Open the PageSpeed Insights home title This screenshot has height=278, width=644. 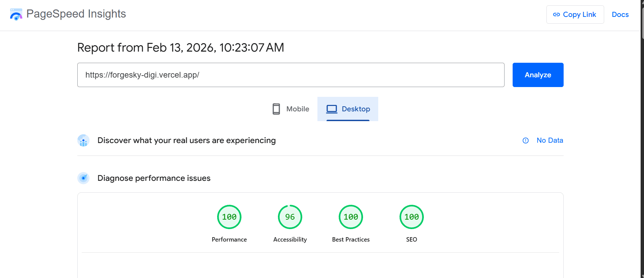(x=76, y=14)
